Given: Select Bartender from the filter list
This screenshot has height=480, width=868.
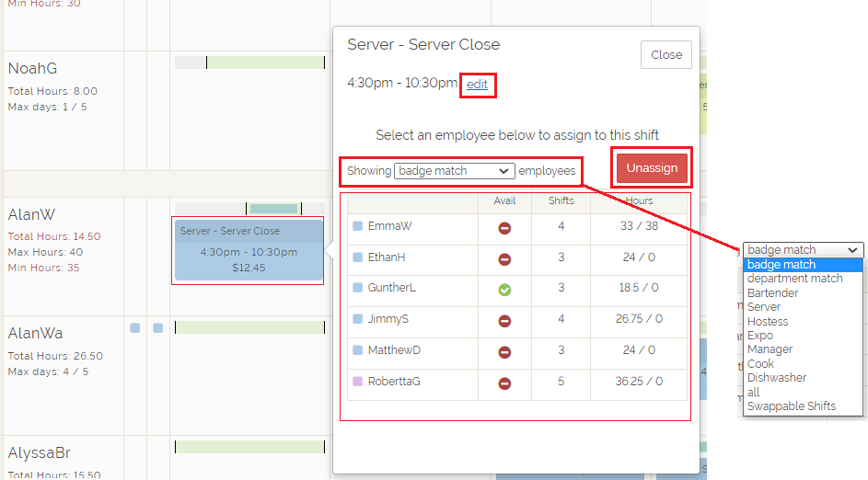Looking at the screenshot, I should coord(772,293).
